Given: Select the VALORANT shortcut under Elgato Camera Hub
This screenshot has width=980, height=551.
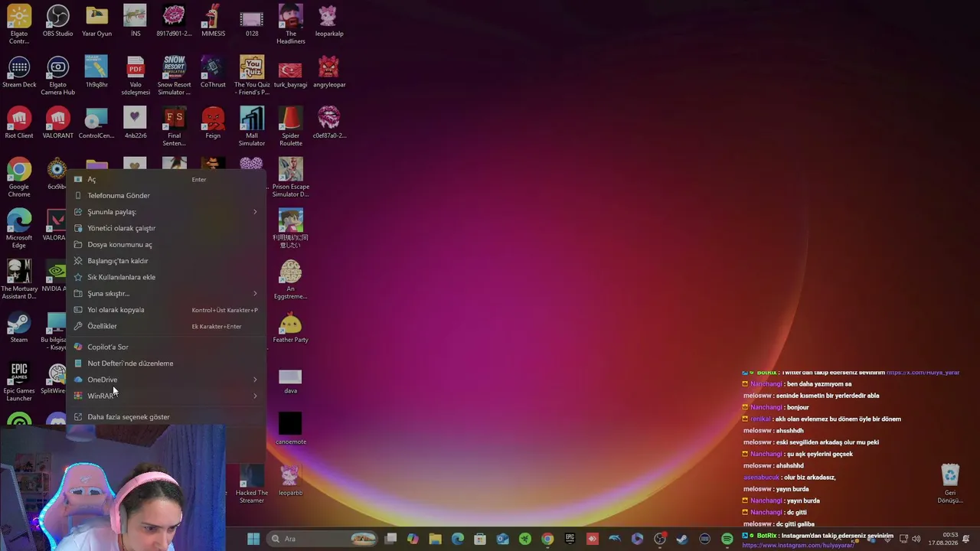Looking at the screenshot, I should [x=57, y=122].
